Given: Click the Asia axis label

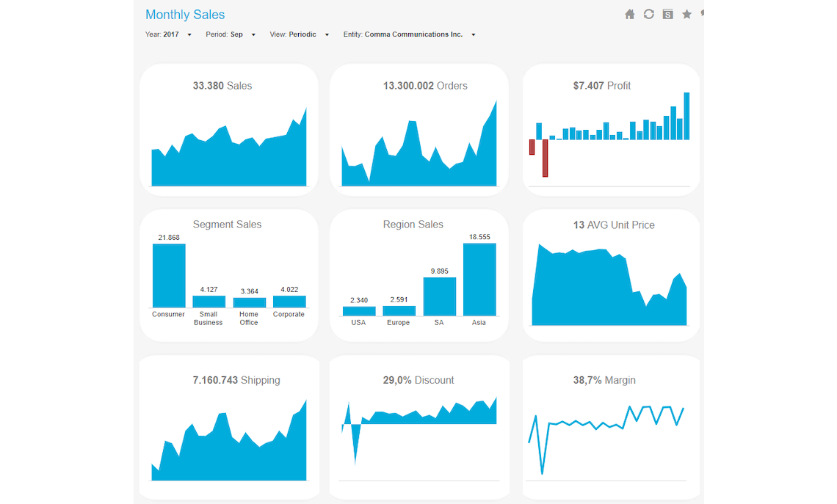Looking at the screenshot, I should click(479, 322).
